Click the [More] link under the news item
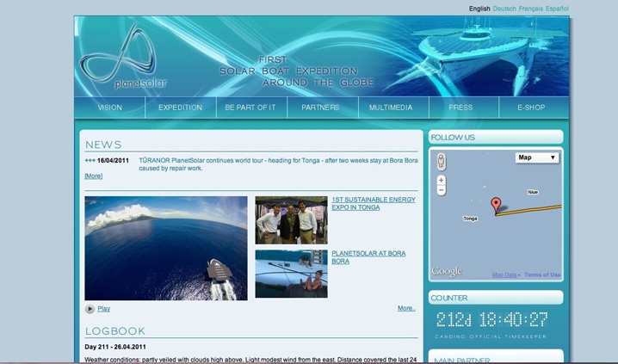This screenshot has width=618, height=364. 93,176
